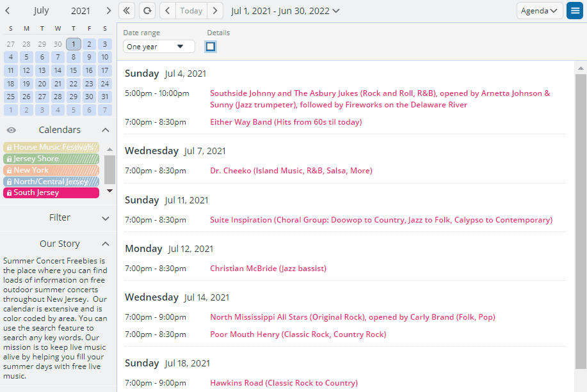Open the Date range One year dropdown

(x=159, y=47)
